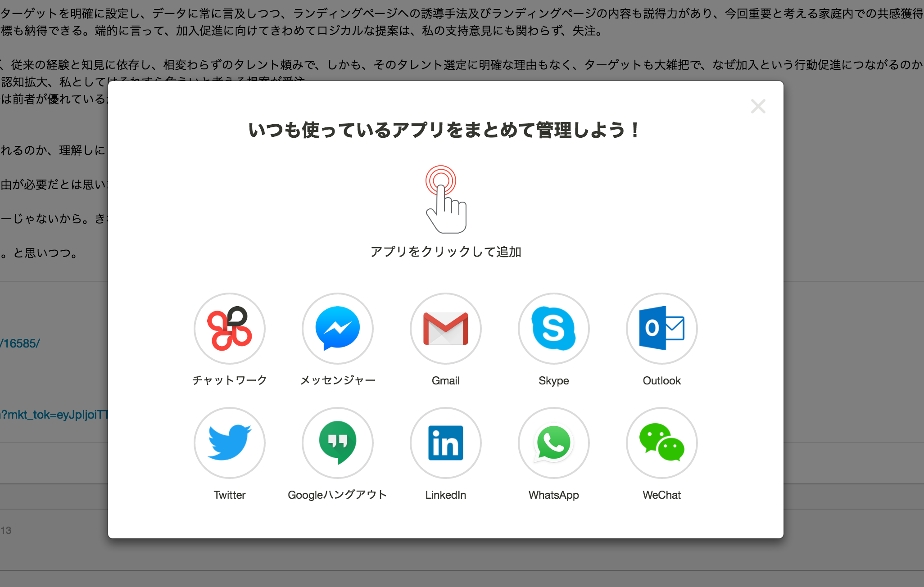Close the app selection dialog
The height and width of the screenshot is (587, 924).
758,106
